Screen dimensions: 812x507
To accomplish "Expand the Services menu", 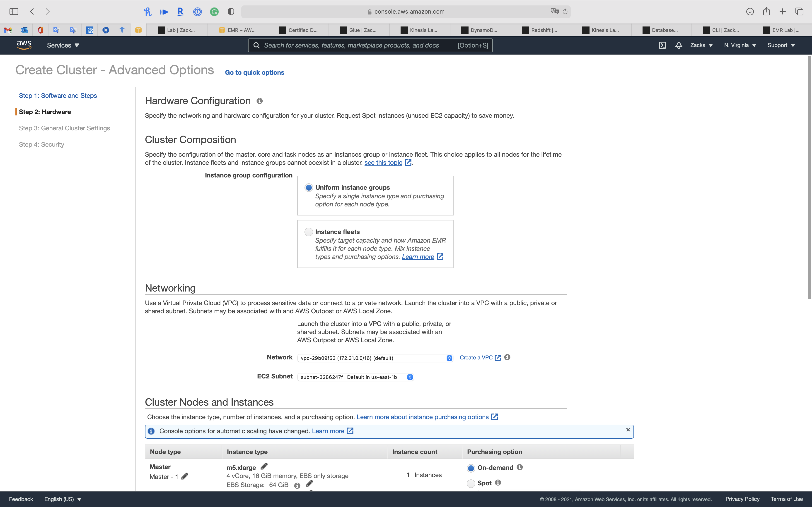I will coord(63,45).
